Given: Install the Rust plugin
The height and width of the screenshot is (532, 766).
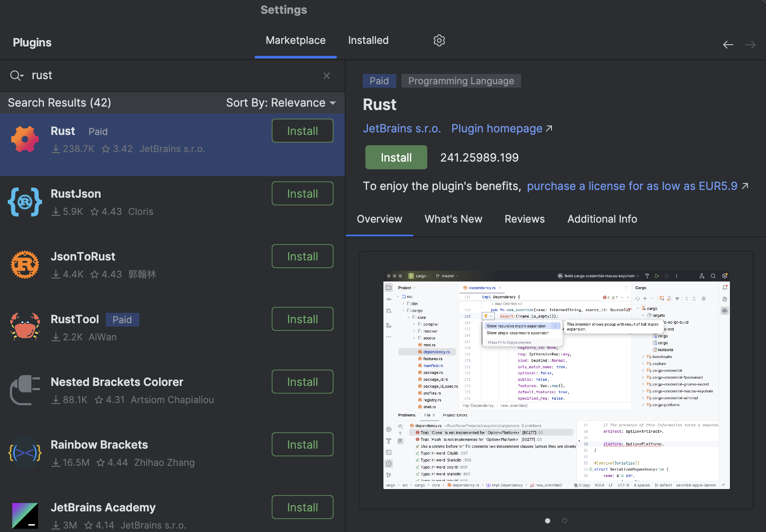Looking at the screenshot, I should (396, 157).
